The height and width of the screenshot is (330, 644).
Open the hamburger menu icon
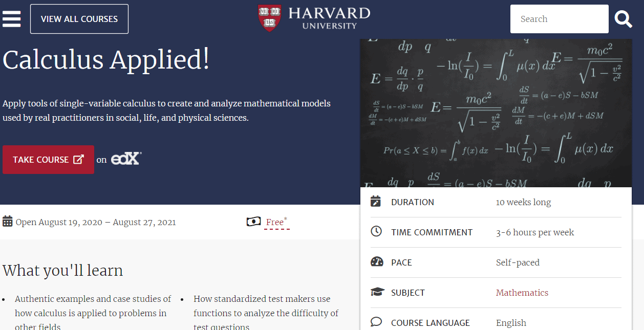tap(12, 19)
